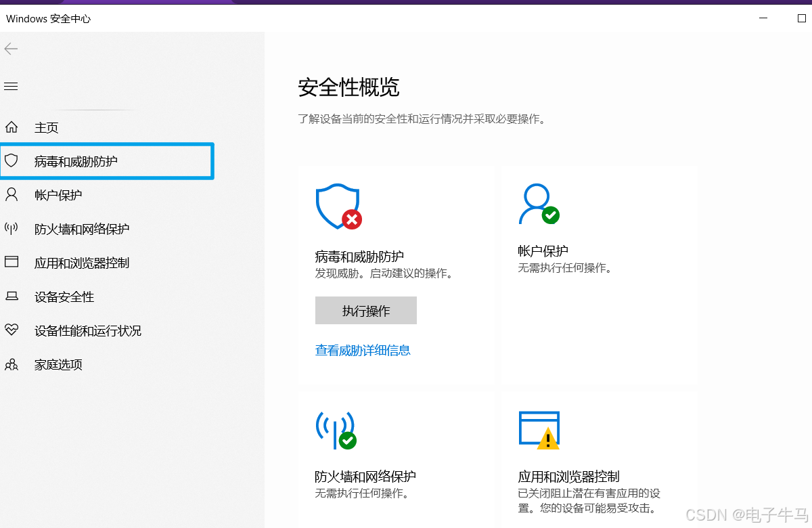Image resolution: width=812 pixels, height=528 pixels.
Task: Select 家庭选项 in the sidebar
Action: tap(58, 365)
